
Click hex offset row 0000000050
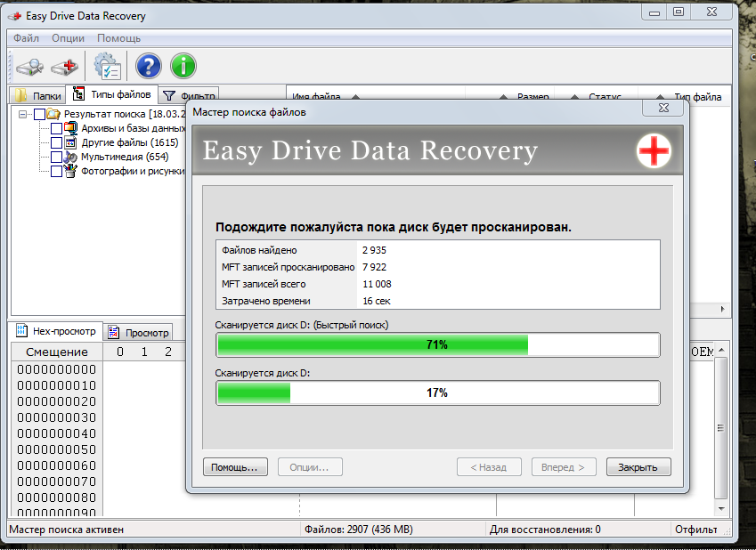57,449
